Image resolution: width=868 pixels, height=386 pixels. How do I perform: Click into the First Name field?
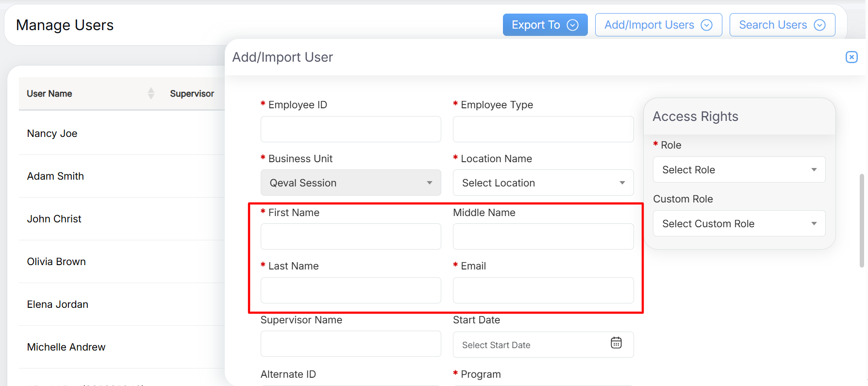[351, 236]
